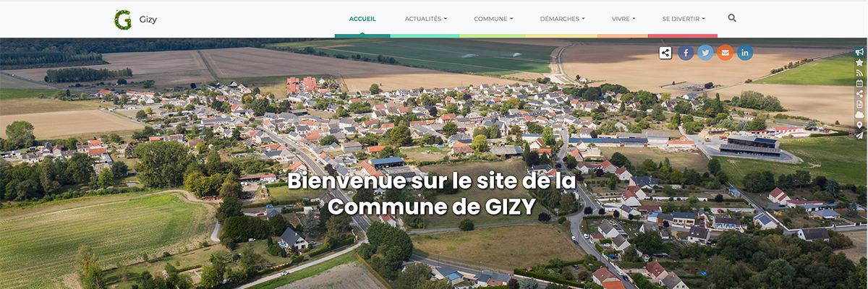Open the black share icon
The image size is (868, 289).
(x=665, y=53)
